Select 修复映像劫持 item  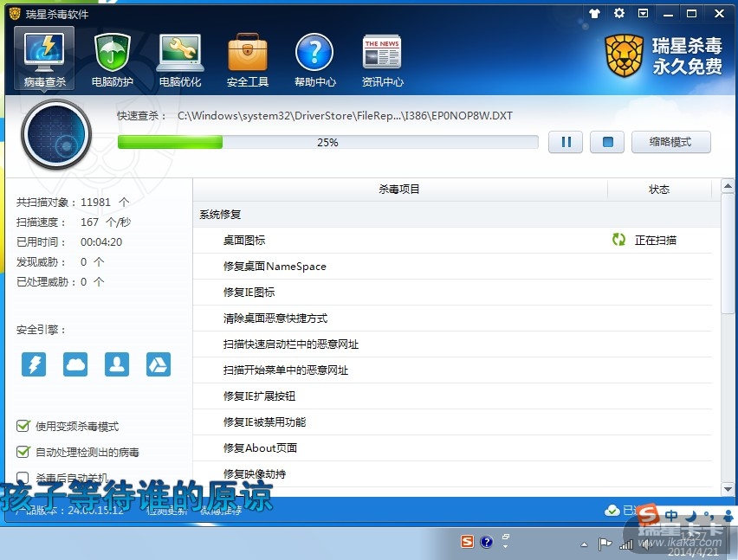[x=453, y=474]
